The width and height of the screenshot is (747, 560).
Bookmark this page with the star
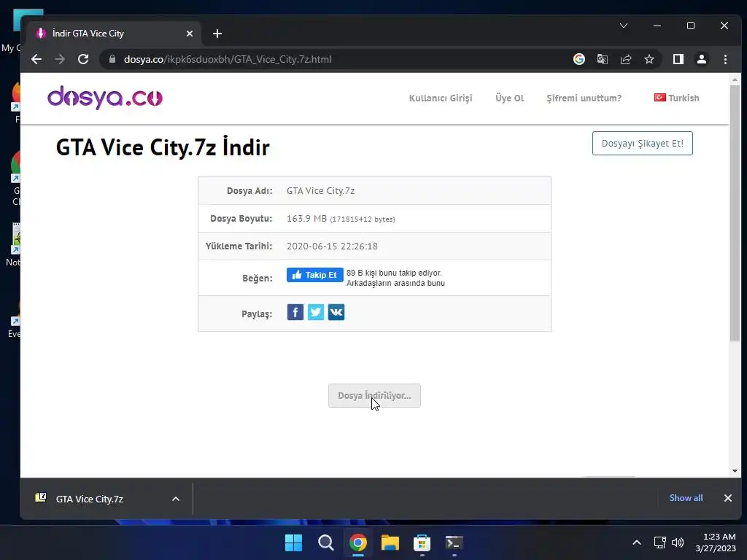(649, 59)
